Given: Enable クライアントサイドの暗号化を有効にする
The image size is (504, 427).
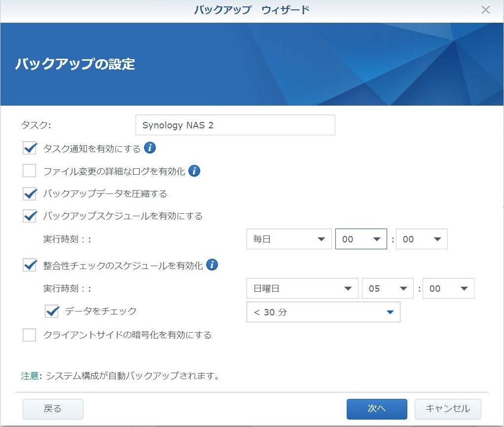Looking at the screenshot, I should click(x=30, y=335).
